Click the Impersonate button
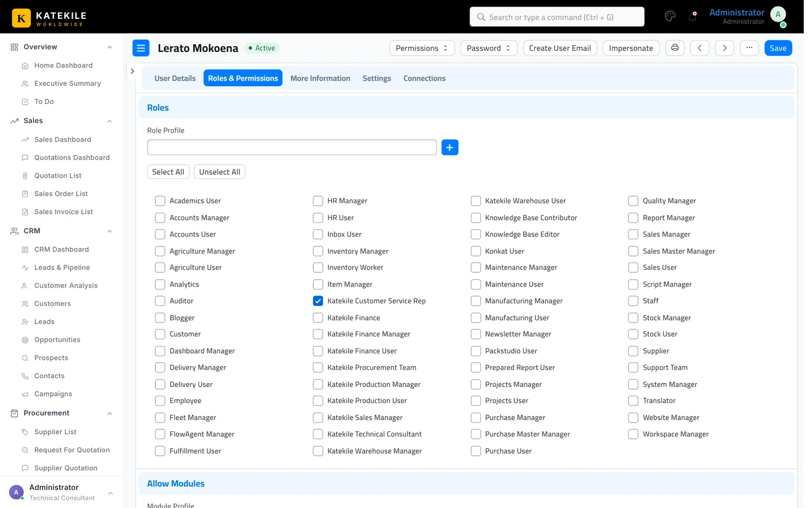Image resolution: width=812 pixels, height=508 pixels. click(x=631, y=48)
